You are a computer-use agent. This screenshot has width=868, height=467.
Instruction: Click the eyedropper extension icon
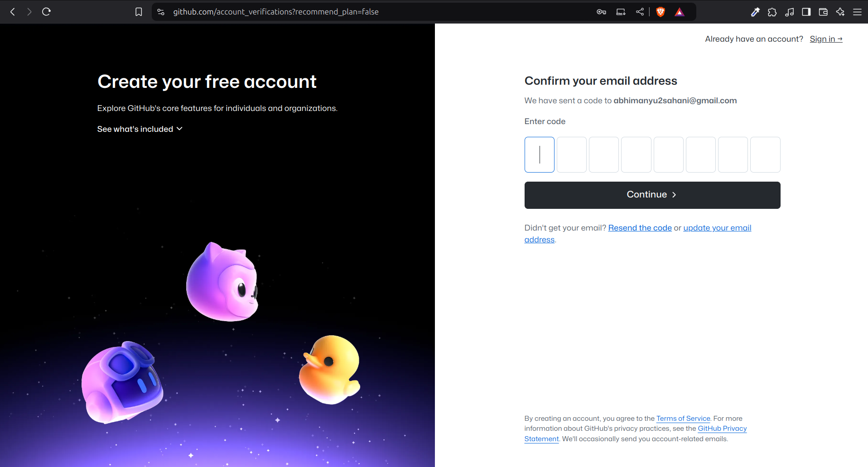[x=755, y=12]
